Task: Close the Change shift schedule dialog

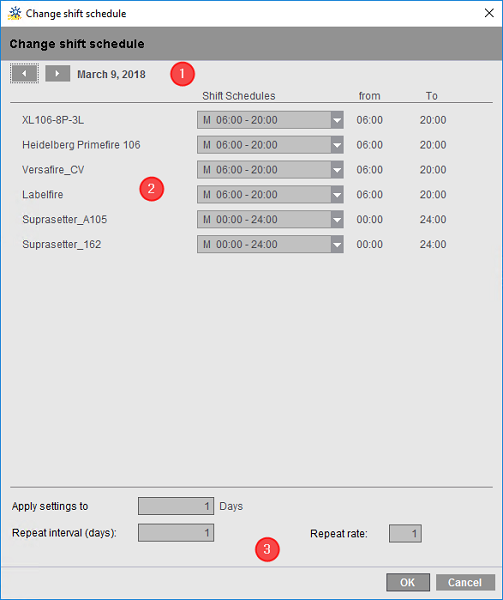Action: [x=489, y=13]
